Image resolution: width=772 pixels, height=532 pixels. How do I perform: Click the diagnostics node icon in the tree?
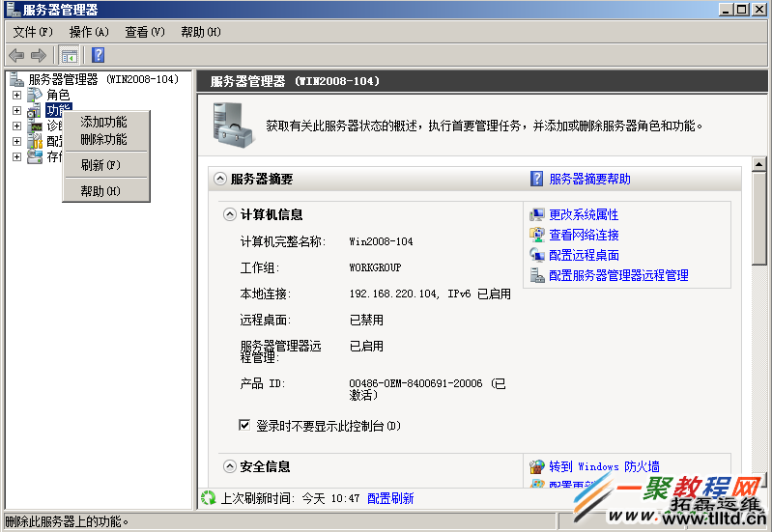[x=35, y=126]
